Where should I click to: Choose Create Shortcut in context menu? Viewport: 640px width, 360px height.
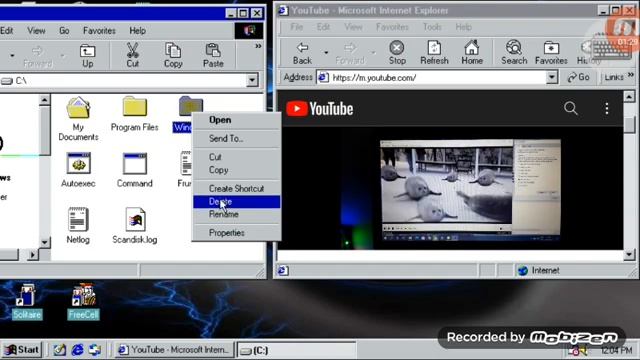[237, 189]
